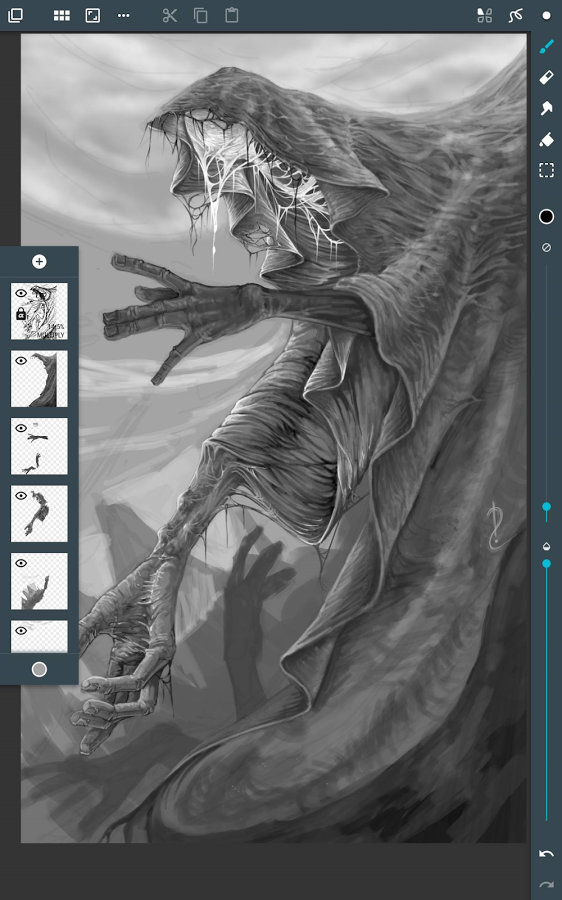Viewport: 562px width, 900px height.
Task: Hide the hands layer via eye icon
Action: (x=21, y=428)
